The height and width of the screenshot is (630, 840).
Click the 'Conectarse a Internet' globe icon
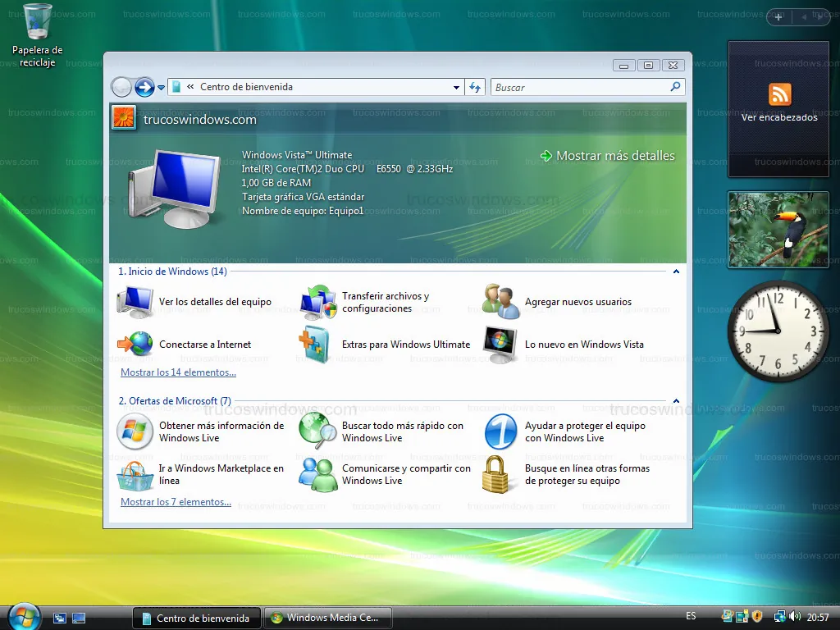point(135,344)
